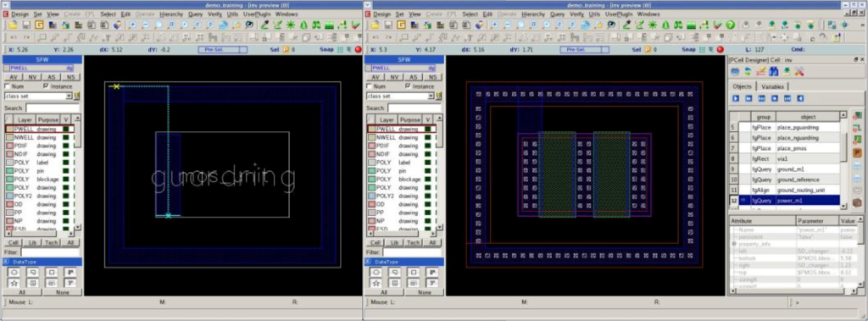The image size is (868, 321).
Task: Click the Filter field in right window
Action: point(413,252)
